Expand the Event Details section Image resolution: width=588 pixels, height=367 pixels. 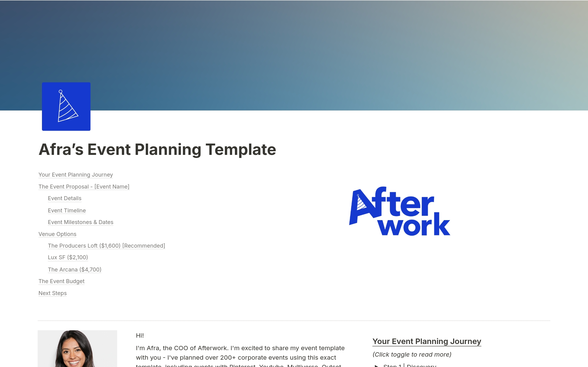[x=64, y=198]
